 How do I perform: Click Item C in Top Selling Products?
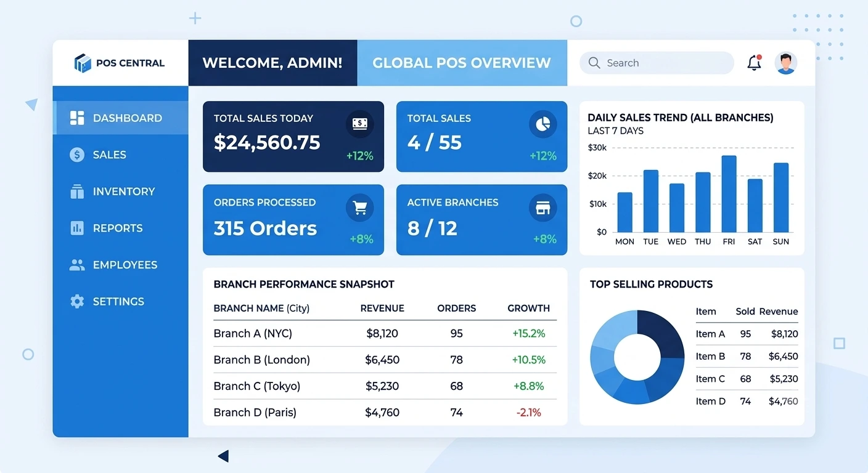(710, 379)
